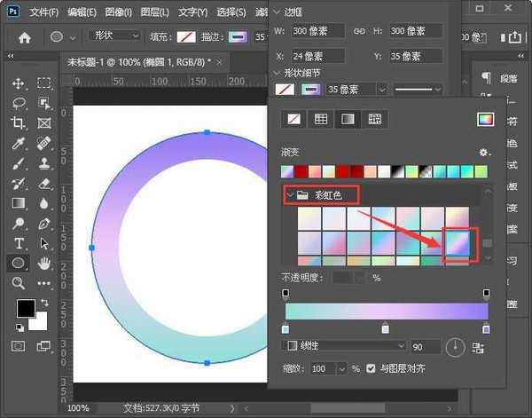Viewport: 532px width, 418px height.
Task: Click the gradient fill type button
Action: (x=348, y=119)
